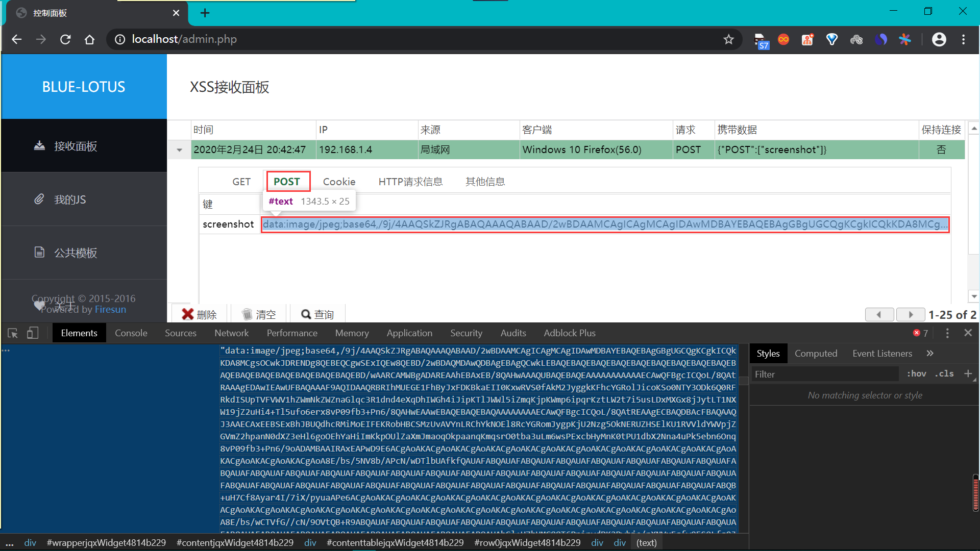This screenshot has width=980, height=551.
Task: Open the 接收面板 sidebar panel
Action: pos(75,146)
